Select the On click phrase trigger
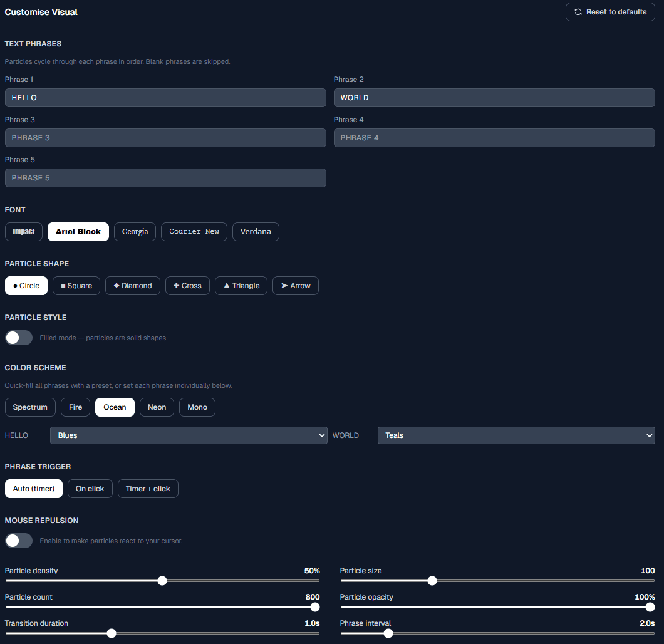This screenshot has width=664, height=644. (90, 489)
